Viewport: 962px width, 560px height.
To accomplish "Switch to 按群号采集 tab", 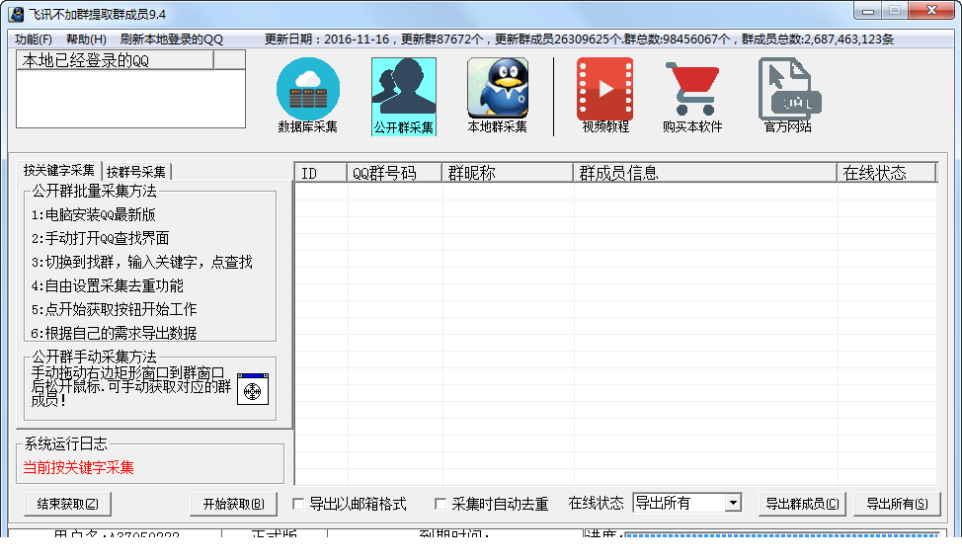I will click(x=136, y=172).
